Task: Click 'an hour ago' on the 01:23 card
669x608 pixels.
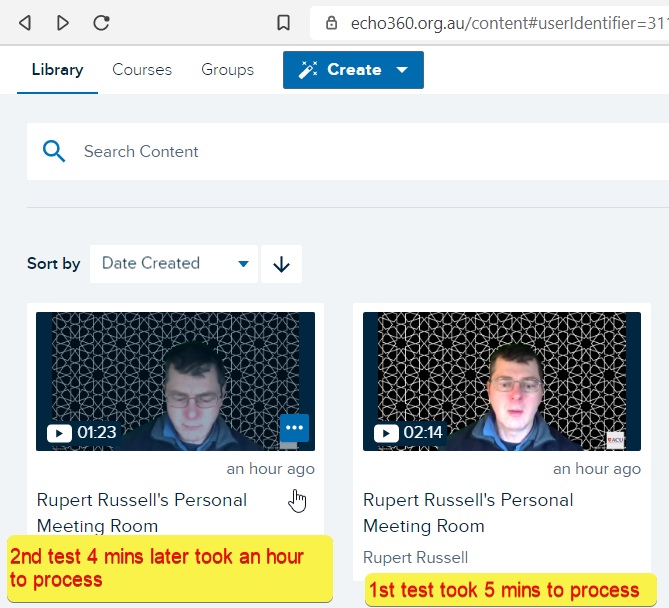Action: (271, 469)
